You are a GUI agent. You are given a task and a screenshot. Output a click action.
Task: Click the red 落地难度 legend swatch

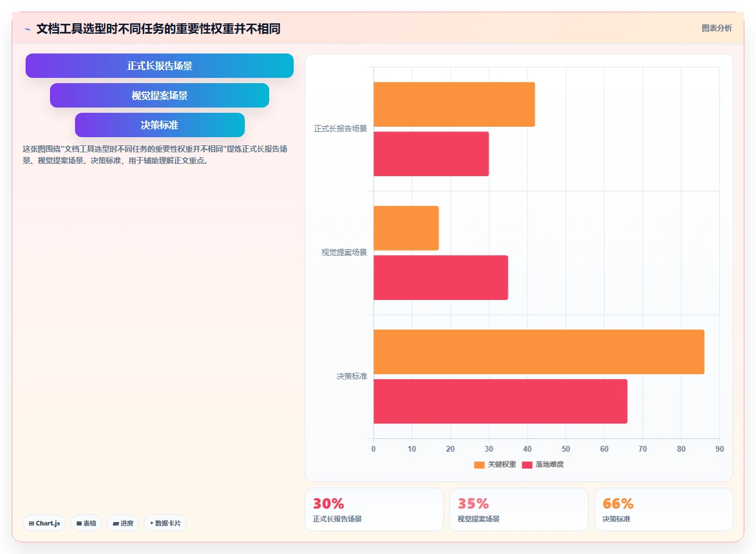tap(527, 464)
